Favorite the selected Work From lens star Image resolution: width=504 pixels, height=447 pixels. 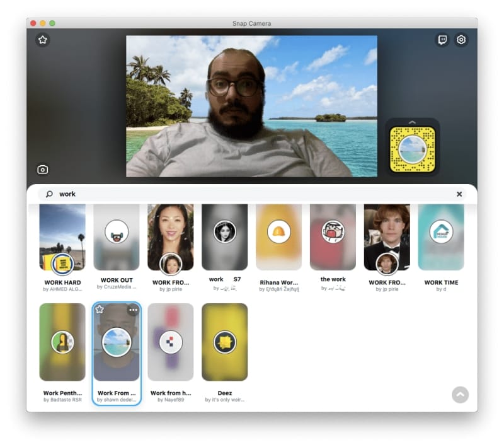coord(100,310)
